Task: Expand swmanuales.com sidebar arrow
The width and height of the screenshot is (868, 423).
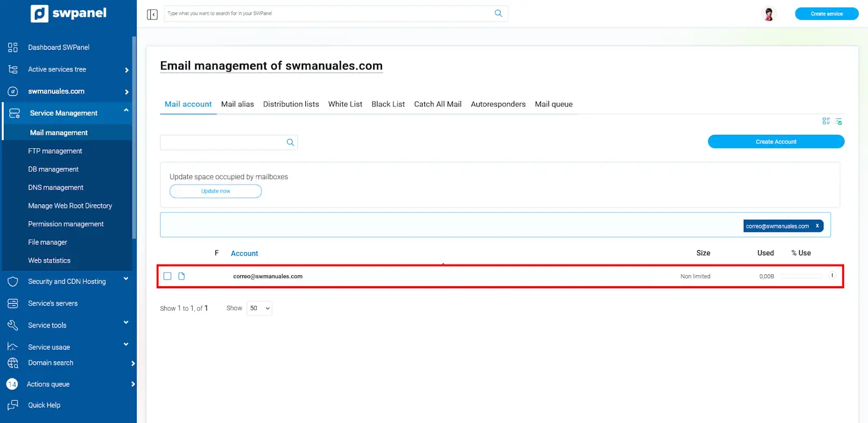Action: click(x=126, y=92)
